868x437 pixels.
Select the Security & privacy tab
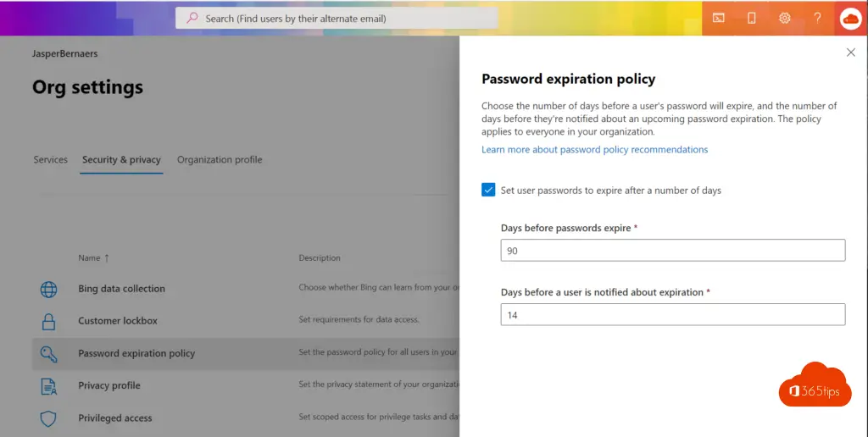(121, 160)
